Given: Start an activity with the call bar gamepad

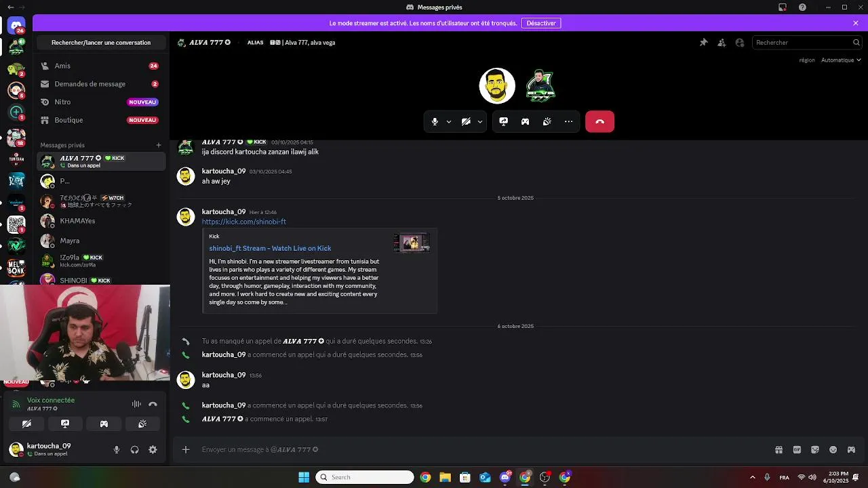Looking at the screenshot, I should click(x=525, y=121).
